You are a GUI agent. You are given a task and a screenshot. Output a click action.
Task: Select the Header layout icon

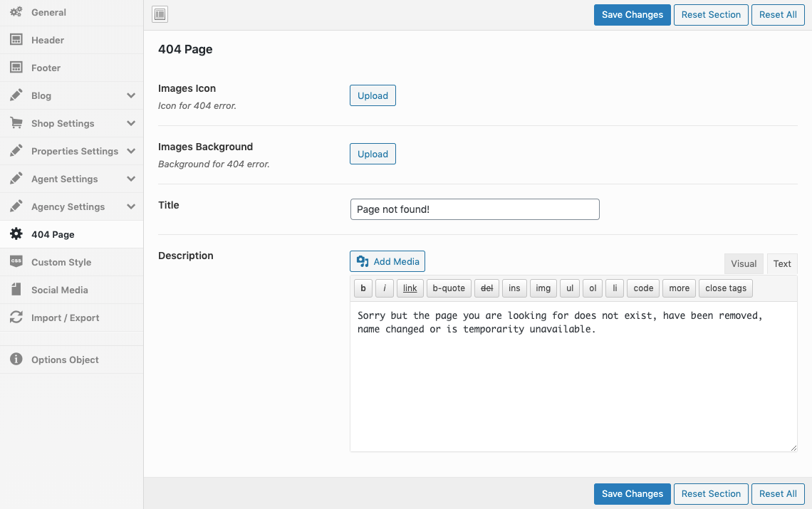(16, 40)
